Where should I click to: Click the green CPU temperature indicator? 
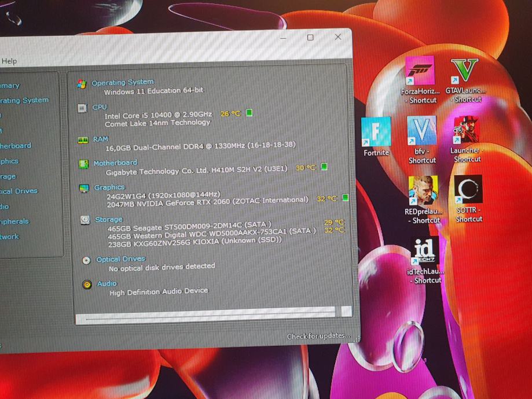coord(250,112)
